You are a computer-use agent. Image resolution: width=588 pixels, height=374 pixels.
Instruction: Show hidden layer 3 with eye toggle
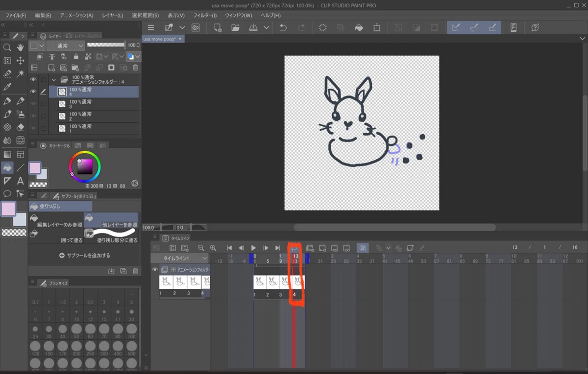(33, 103)
